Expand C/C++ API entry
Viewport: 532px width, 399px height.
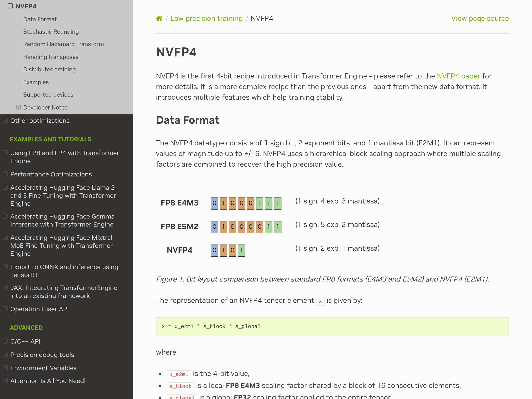click(x=5, y=341)
